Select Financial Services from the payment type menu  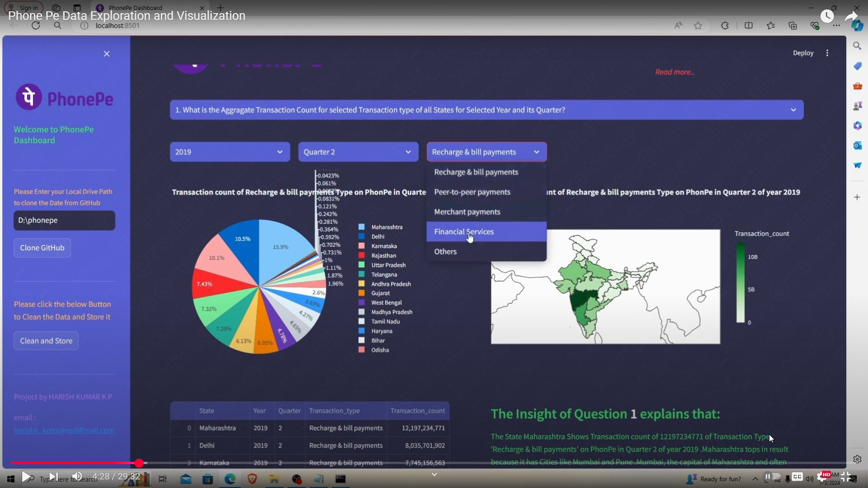pyautogui.click(x=464, y=231)
